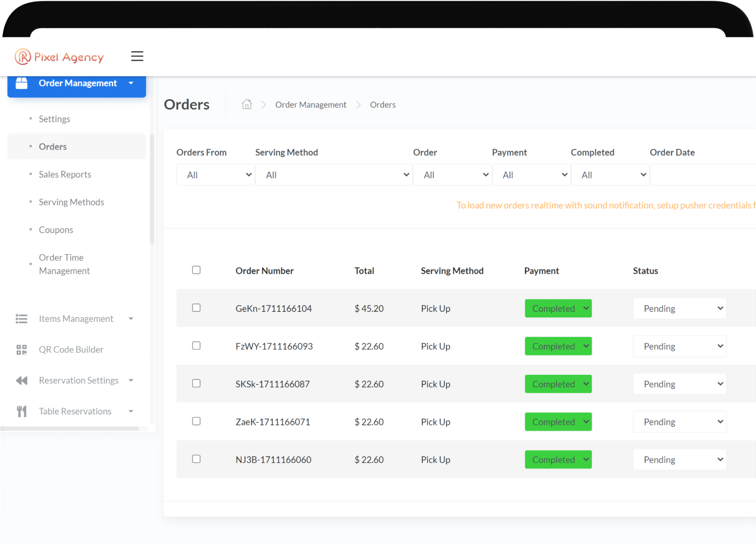Click the Serving Method table column header
Image resolution: width=756 pixels, height=544 pixels.
452,270
